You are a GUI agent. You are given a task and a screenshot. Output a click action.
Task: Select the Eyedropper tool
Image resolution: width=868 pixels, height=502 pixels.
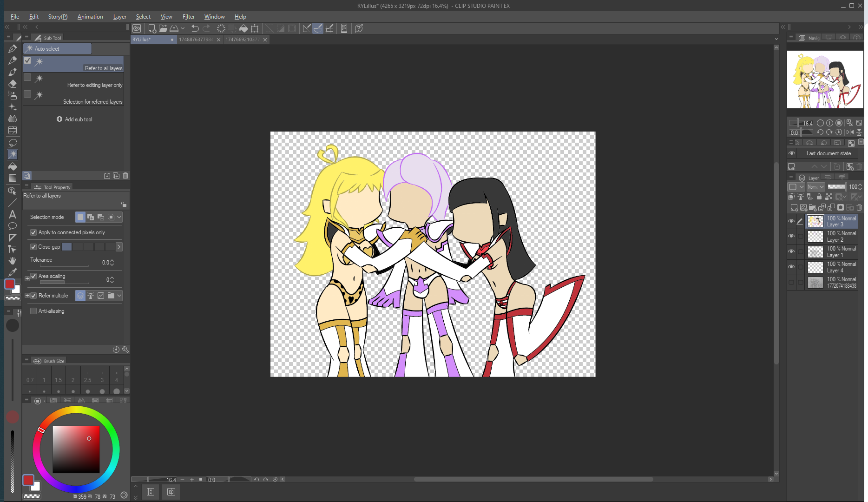point(13,272)
